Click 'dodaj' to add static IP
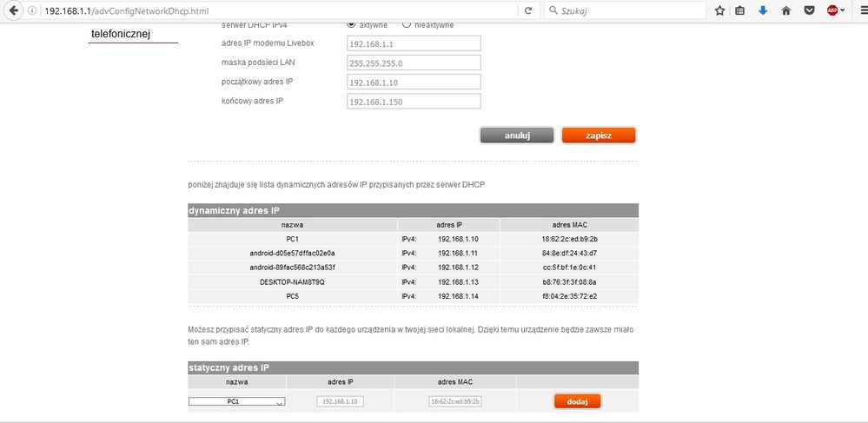The width and height of the screenshot is (868, 423). point(577,401)
